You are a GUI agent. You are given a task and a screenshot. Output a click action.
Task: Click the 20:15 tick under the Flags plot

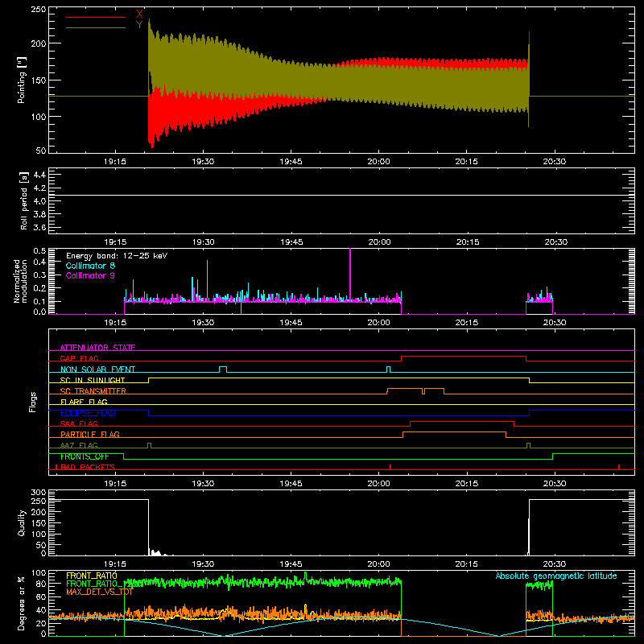click(x=467, y=484)
